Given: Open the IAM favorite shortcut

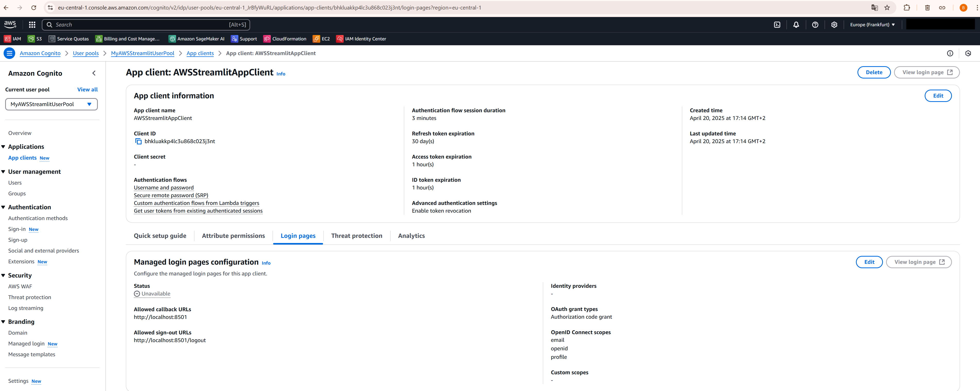Looking at the screenshot, I should (13, 38).
